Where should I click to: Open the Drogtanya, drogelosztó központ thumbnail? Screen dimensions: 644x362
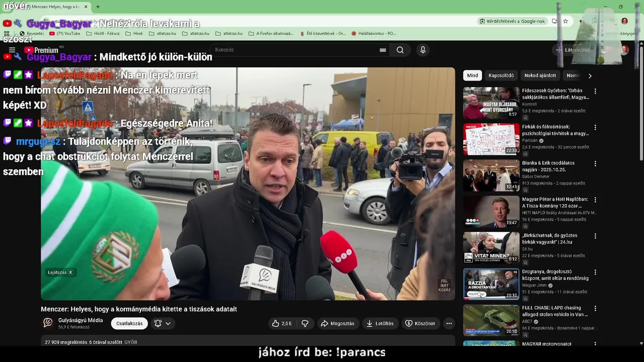(x=491, y=284)
